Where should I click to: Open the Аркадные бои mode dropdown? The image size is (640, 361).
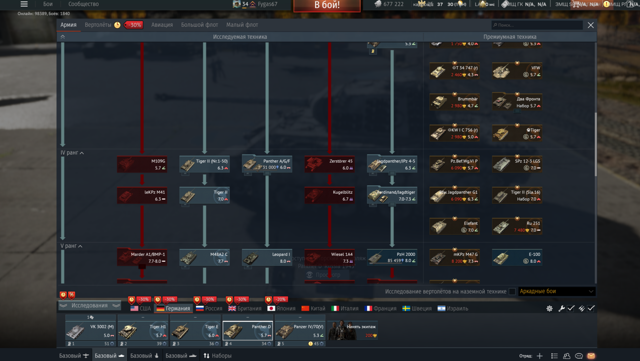tap(557, 291)
